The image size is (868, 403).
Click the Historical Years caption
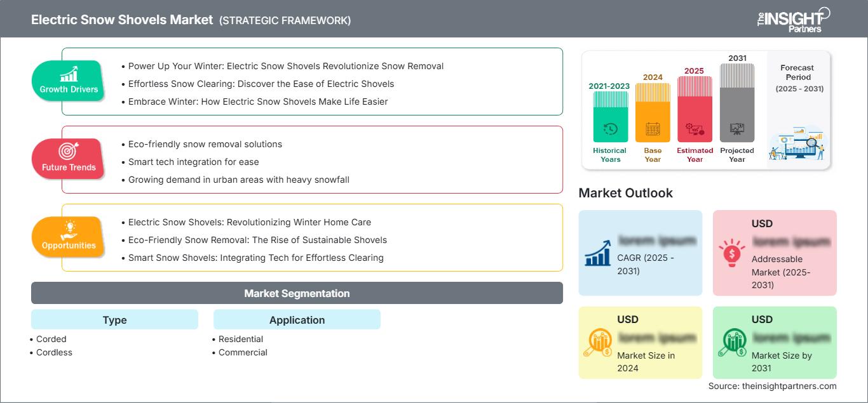pyautogui.click(x=610, y=155)
